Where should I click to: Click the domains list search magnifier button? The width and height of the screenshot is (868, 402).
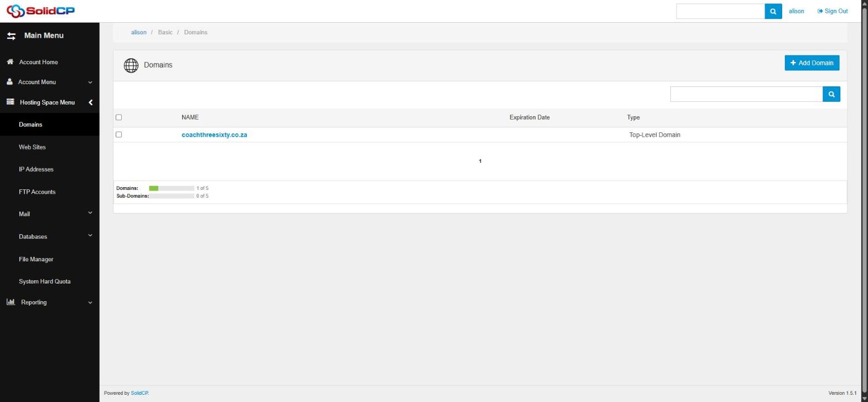click(x=831, y=94)
